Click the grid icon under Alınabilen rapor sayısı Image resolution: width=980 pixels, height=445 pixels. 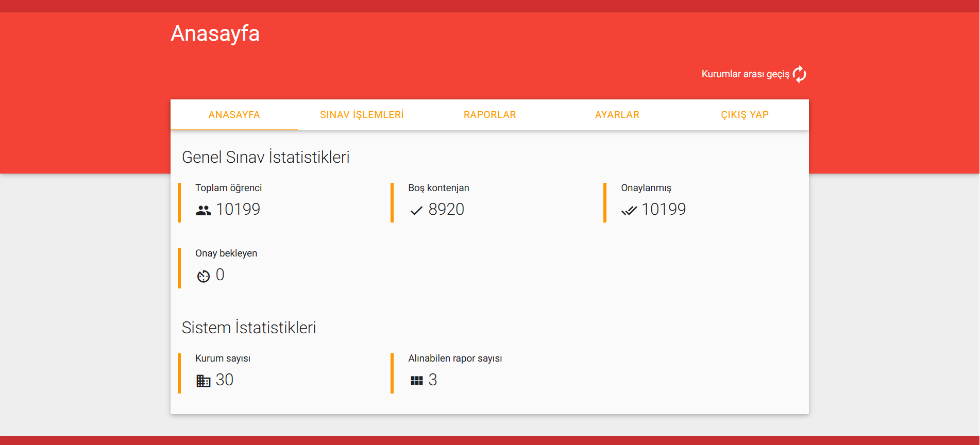pyautogui.click(x=416, y=381)
